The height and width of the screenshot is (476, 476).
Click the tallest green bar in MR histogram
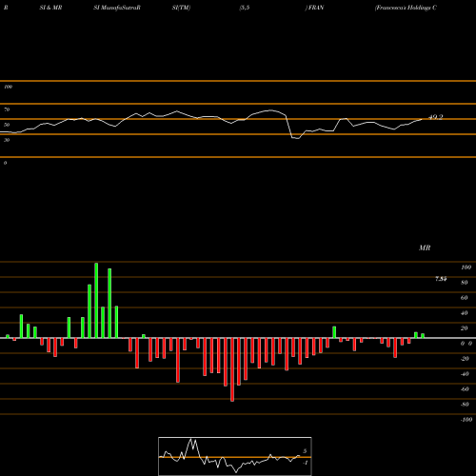point(96,300)
